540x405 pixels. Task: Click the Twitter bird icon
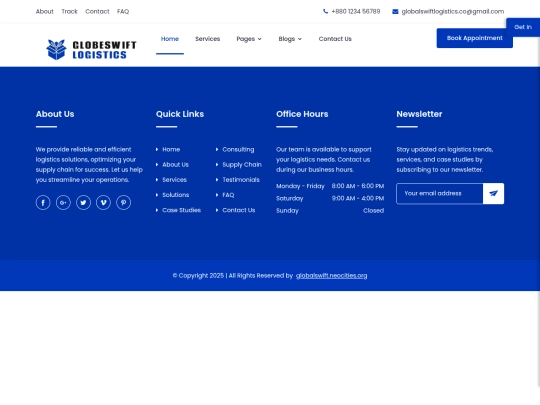click(x=83, y=202)
